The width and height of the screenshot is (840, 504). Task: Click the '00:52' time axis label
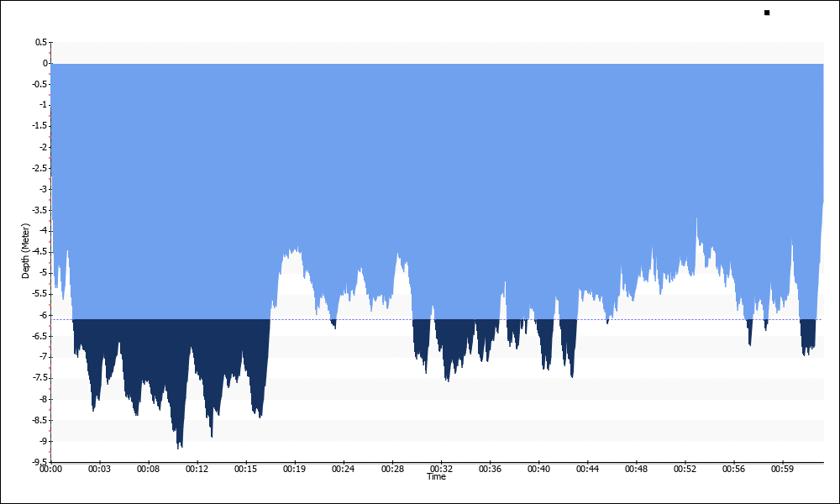(x=685, y=470)
